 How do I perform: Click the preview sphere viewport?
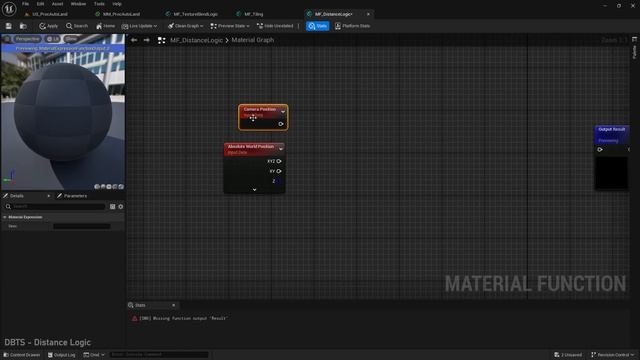coord(63,112)
